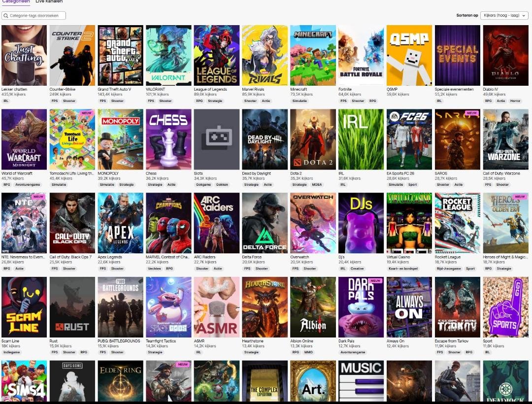
Task: Open the Escape from Tarkov cover
Action: point(458,307)
